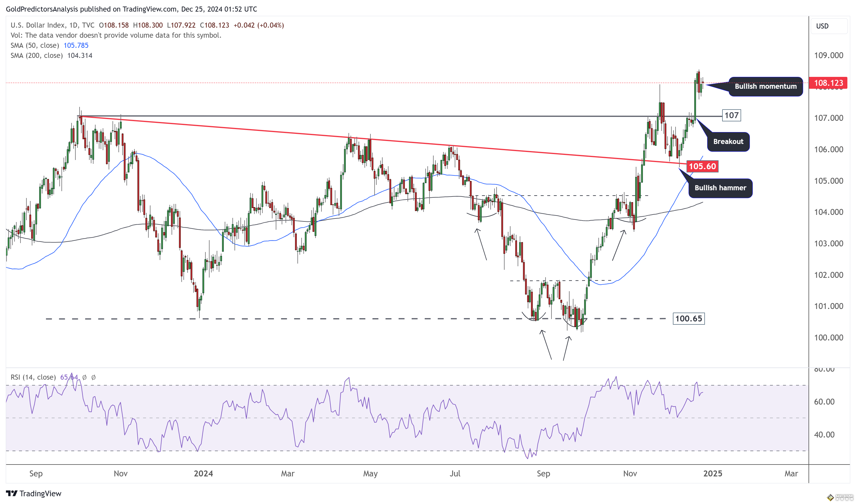Select the SMA (50, close) legend
Viewport: 856px width, 504px height.
35,45
